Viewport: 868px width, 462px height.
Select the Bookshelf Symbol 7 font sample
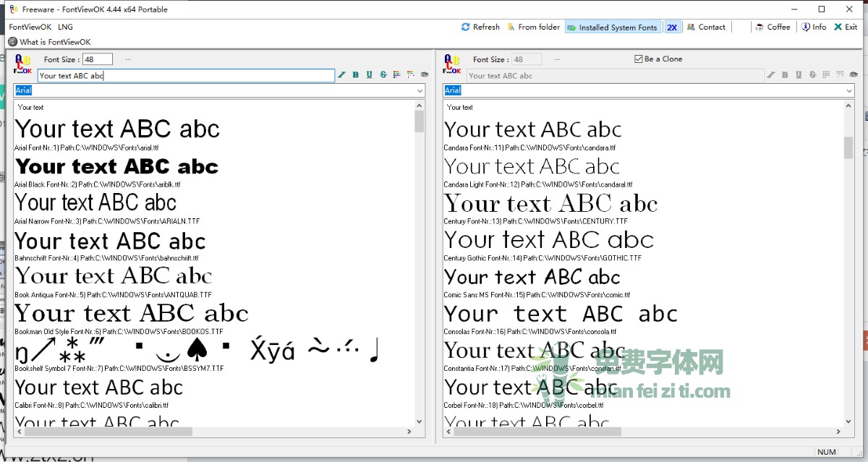[197, 350]
